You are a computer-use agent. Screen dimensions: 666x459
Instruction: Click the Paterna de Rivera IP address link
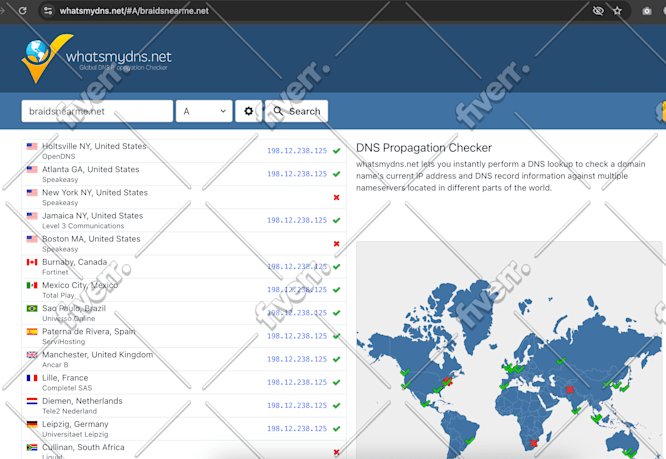click(x=297, y=336)
